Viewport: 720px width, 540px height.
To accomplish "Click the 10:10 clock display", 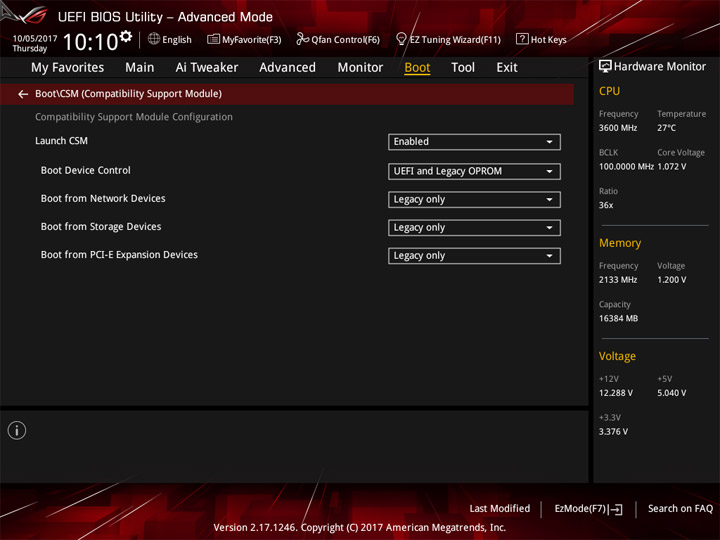I will click(90, 42).
